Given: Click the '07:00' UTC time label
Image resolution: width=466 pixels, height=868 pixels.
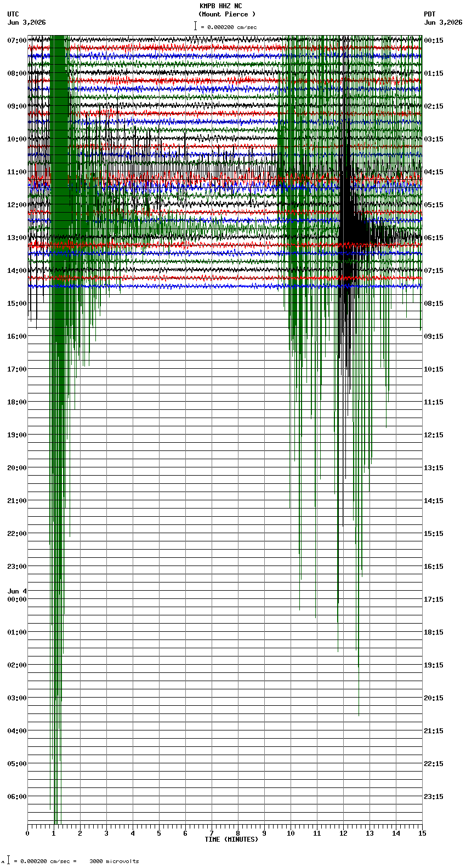Looking at the screenshot, I should 17,41.
